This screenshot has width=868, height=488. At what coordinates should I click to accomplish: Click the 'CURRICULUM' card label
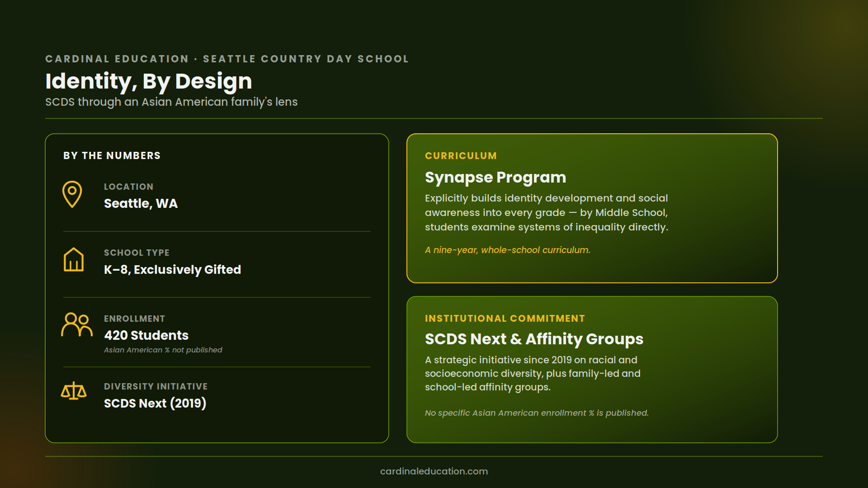(x=461, y=155)
